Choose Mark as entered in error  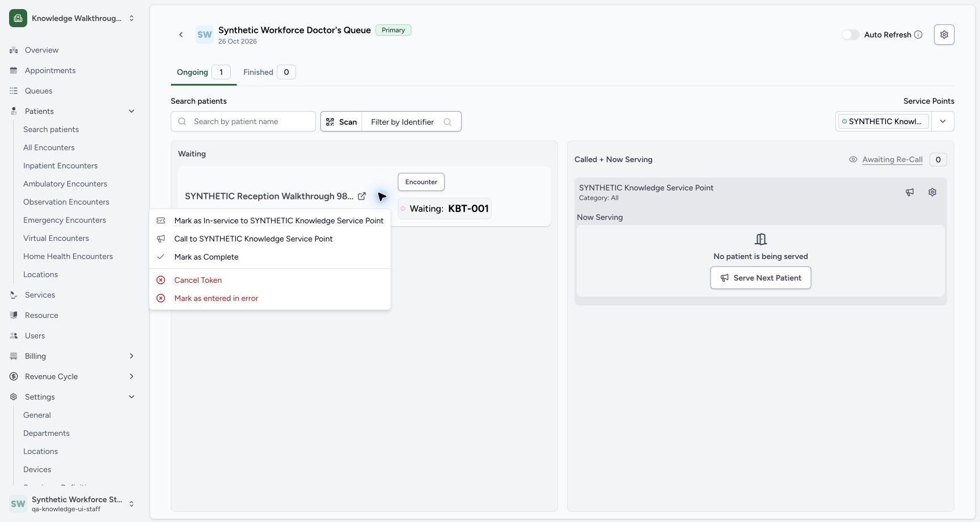coord(270,298)
